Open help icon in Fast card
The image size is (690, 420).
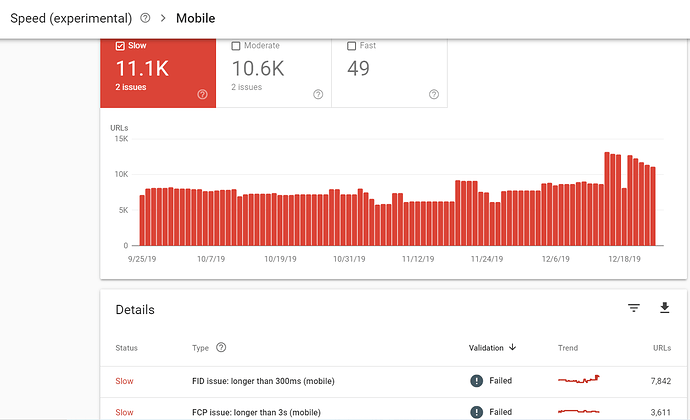(434, 94)
